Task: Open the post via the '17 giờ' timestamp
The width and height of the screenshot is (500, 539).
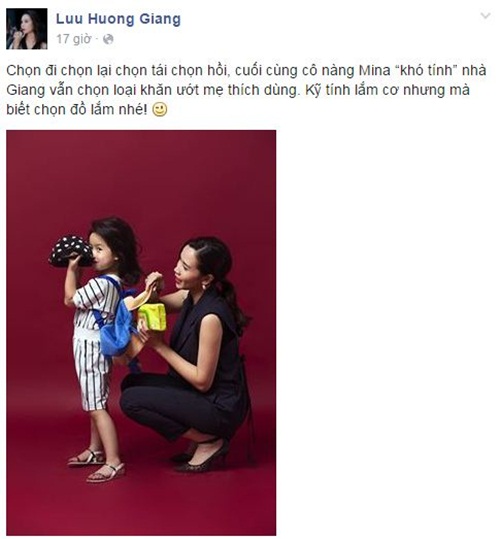Action: [74, 39]
